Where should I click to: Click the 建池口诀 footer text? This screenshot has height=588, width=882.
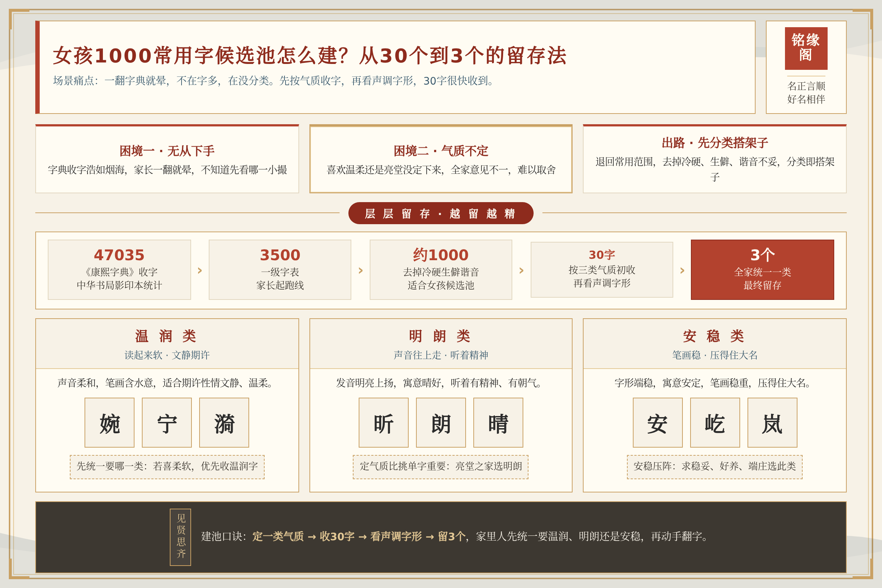click(456, 536)
